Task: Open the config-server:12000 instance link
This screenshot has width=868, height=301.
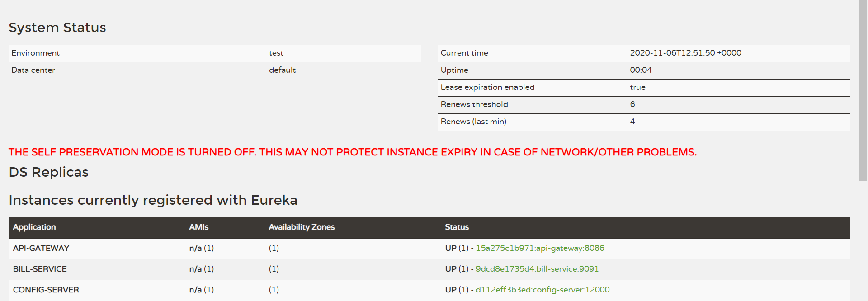Action: [x=542, y=290]
